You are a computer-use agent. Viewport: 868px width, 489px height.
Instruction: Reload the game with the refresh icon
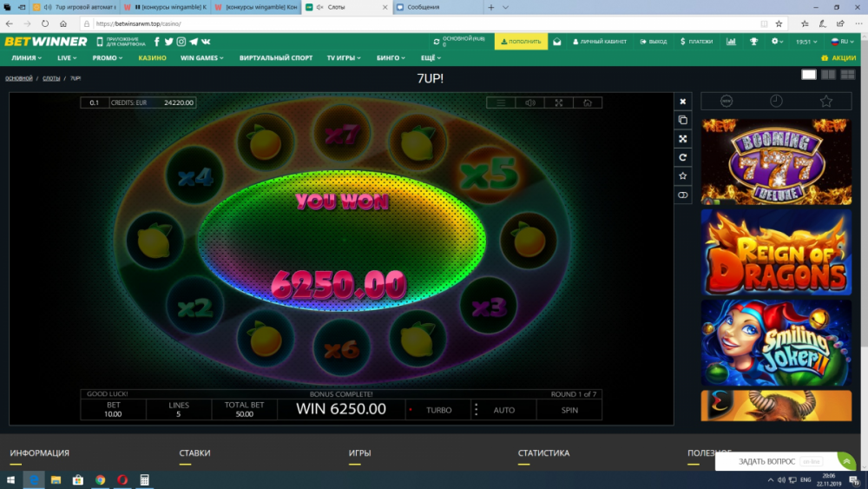683,157
